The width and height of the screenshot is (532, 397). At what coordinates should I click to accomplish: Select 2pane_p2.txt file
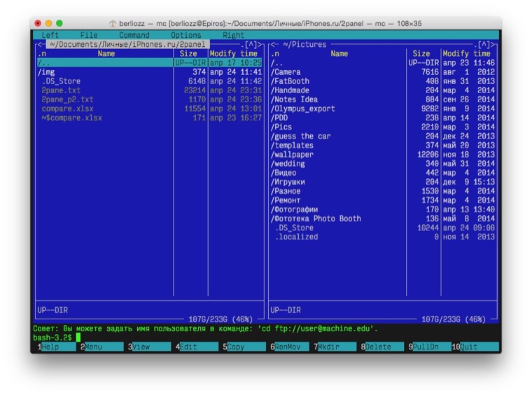(x=150, y=99)
